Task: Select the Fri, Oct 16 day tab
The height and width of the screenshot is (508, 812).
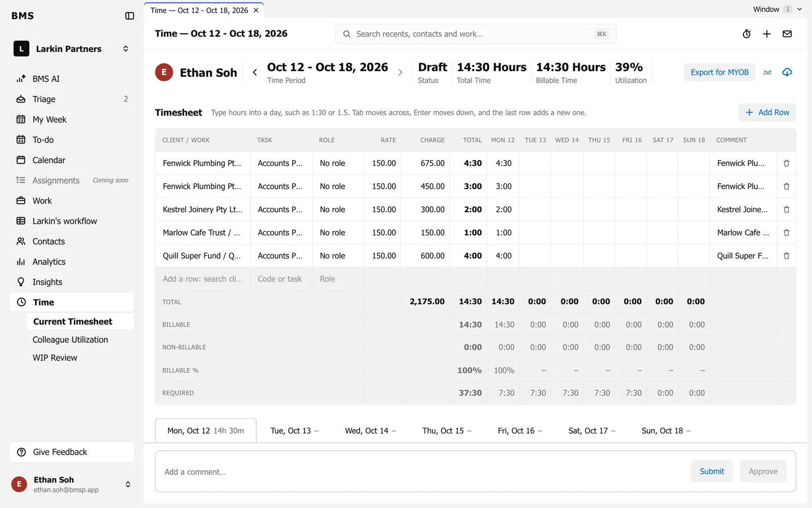Action: tap(520, 431)
